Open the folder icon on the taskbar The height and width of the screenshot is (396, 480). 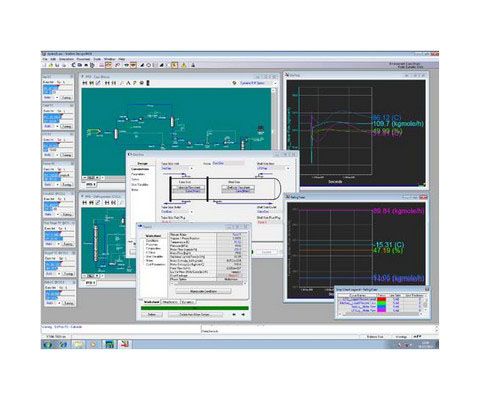79,344
